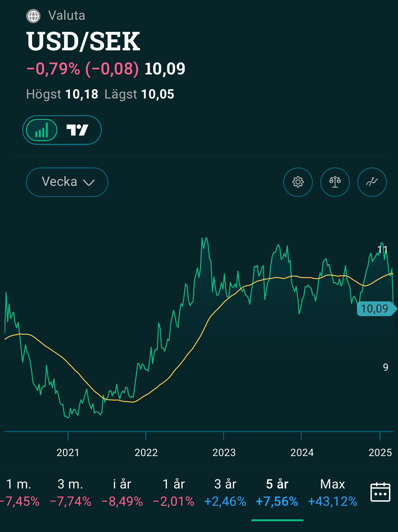Switch to TradingView chart mode
398x532 pixels.
tap(77, 130)
